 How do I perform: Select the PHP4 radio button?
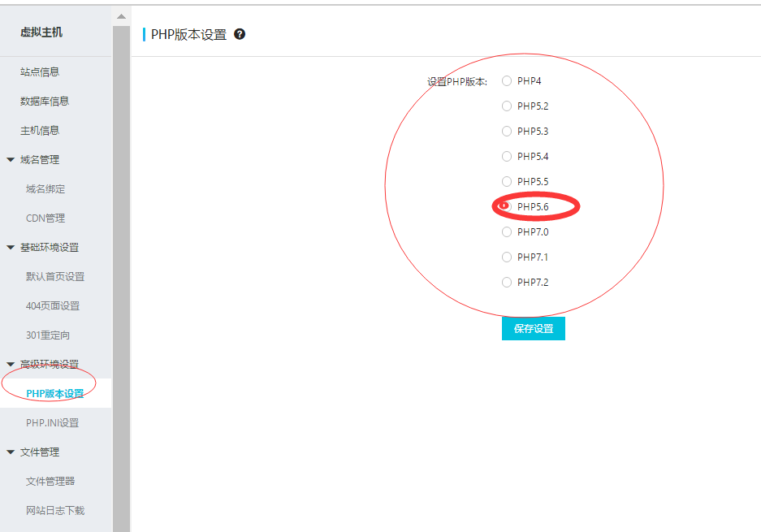coord(507,80)
